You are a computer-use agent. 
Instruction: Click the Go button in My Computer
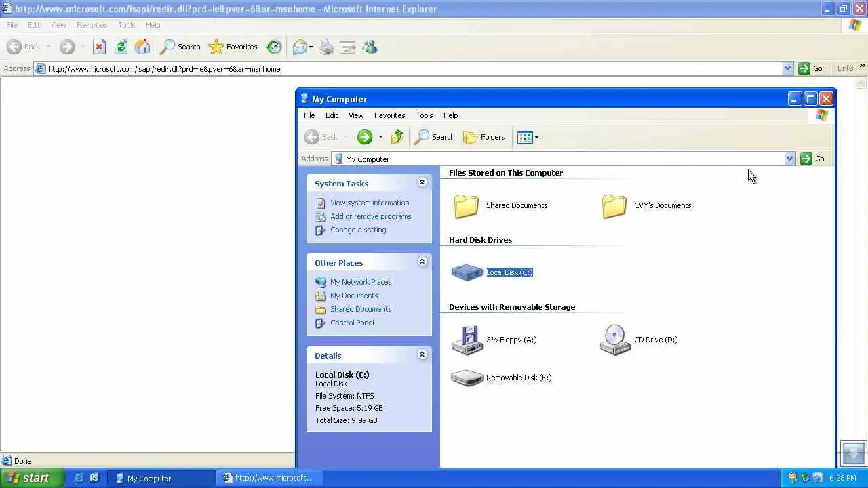[812, 159]
